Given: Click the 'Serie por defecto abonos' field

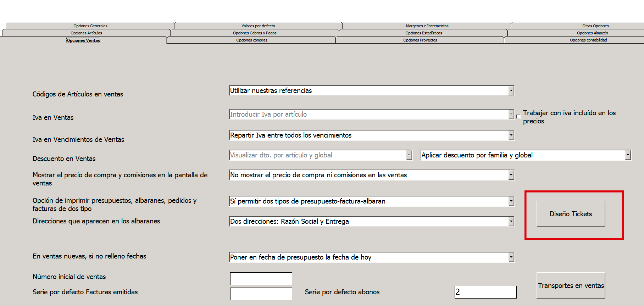Looking at the screenshot, I should (485, 292).
